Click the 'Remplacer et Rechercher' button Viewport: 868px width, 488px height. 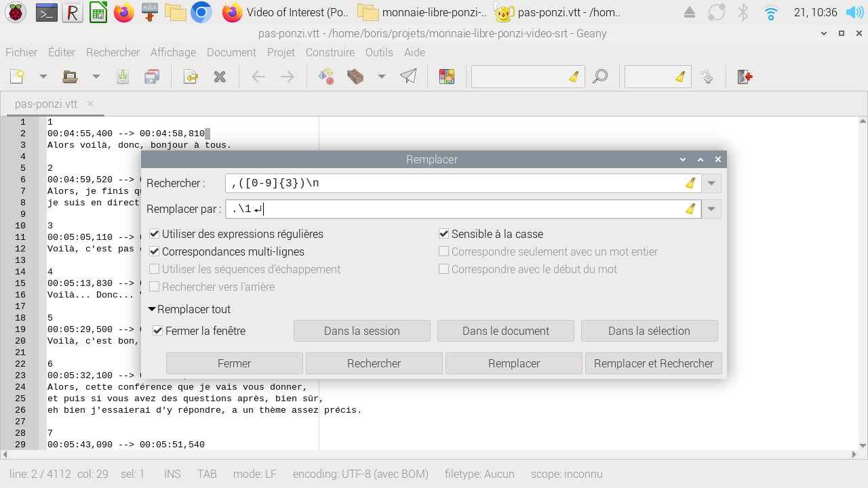click(653, 364)
